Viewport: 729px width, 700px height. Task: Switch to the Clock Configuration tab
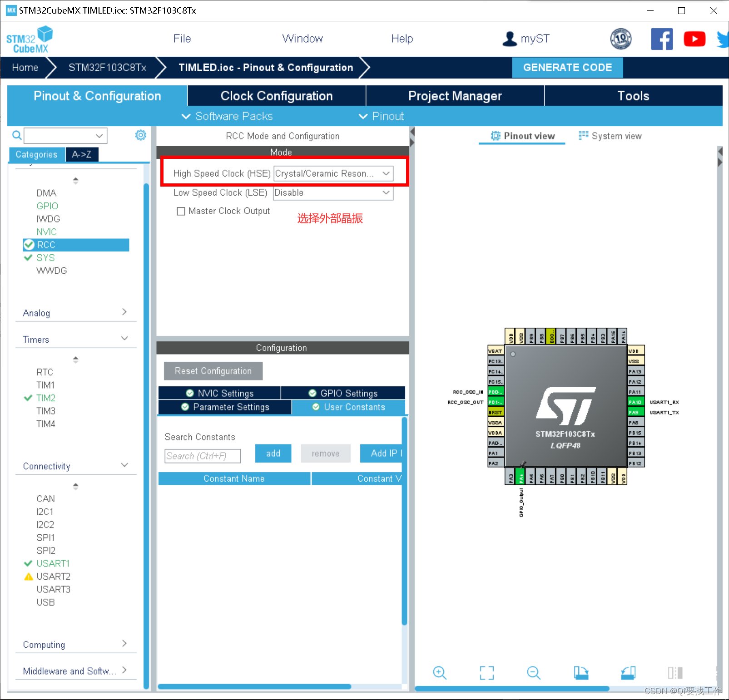coord(276,96)
